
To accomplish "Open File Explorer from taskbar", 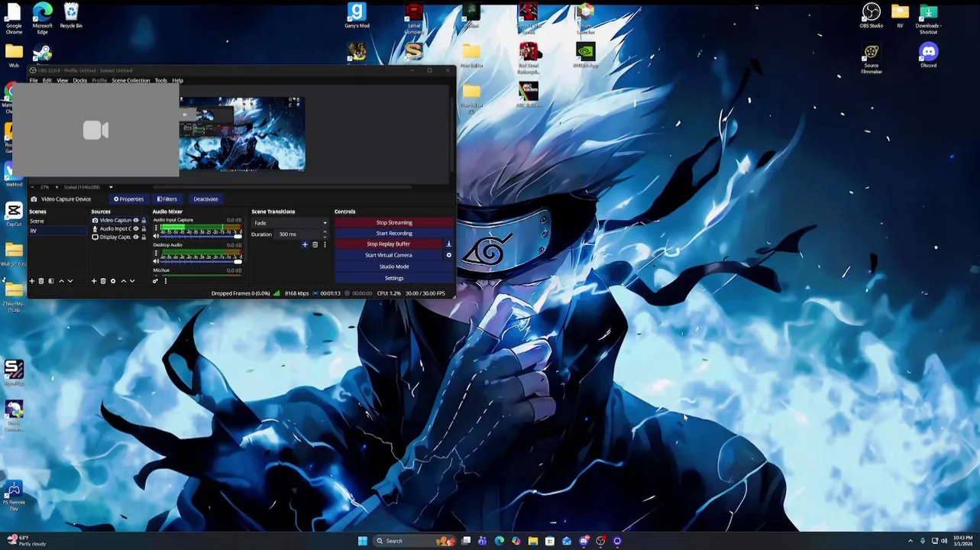I will (x=533, y=541).
